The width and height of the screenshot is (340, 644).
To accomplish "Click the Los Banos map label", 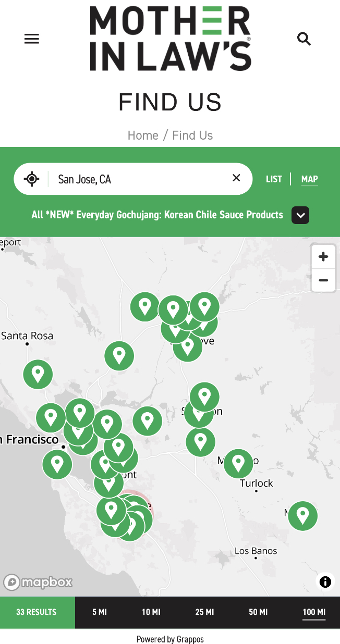I will [256, 551].
